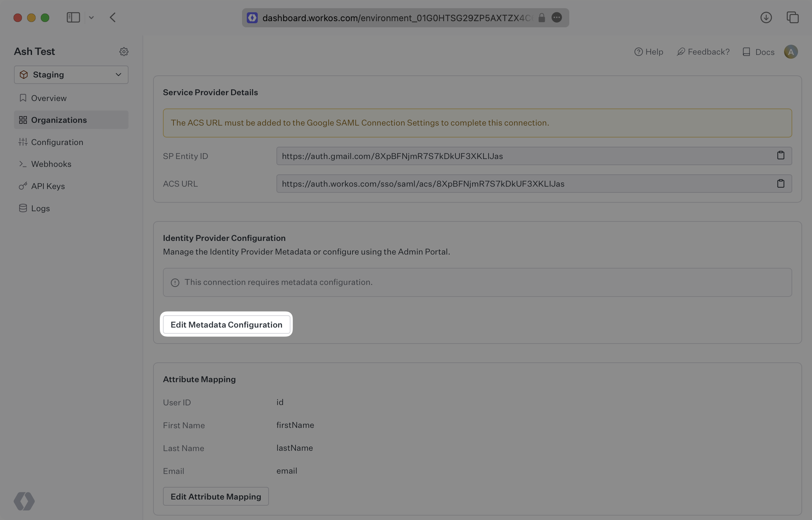
Task: Copy the SP Entity ID using its clipboard icon
Action: click(x=781, y=156)
